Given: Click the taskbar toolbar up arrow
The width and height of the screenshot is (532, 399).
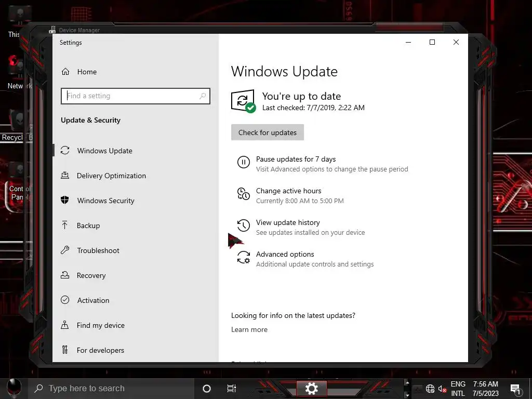Looking at the screenshot, I should 407,383.
